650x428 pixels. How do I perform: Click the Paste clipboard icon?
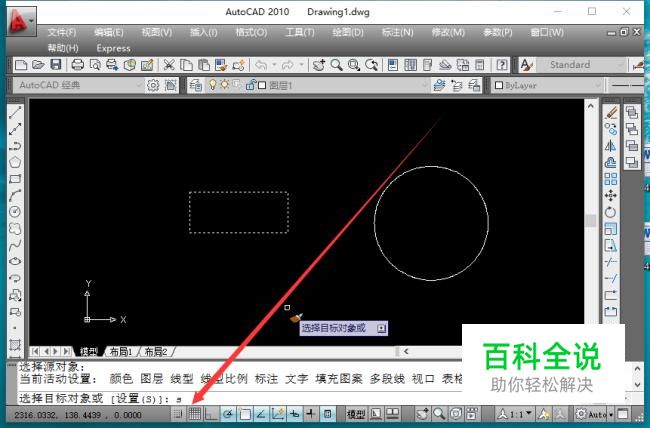[203, 65]
